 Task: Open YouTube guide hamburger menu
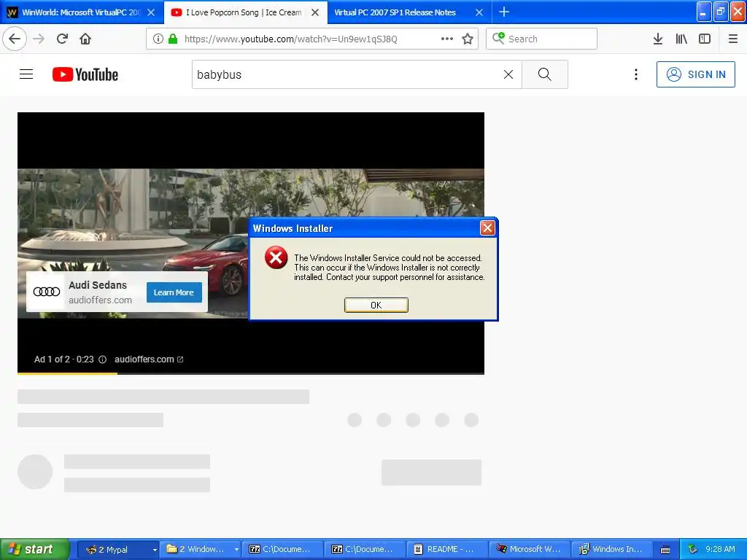point(26,74)
